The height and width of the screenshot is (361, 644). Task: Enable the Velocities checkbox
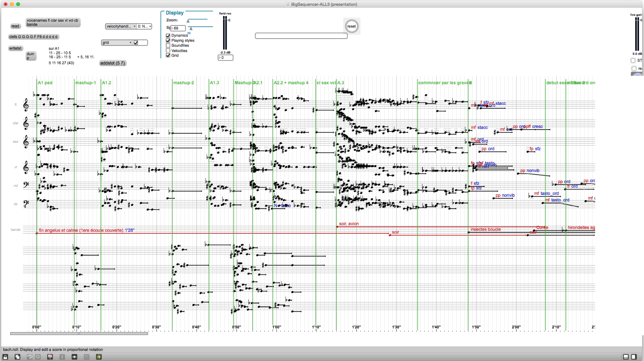click(168, 50)
